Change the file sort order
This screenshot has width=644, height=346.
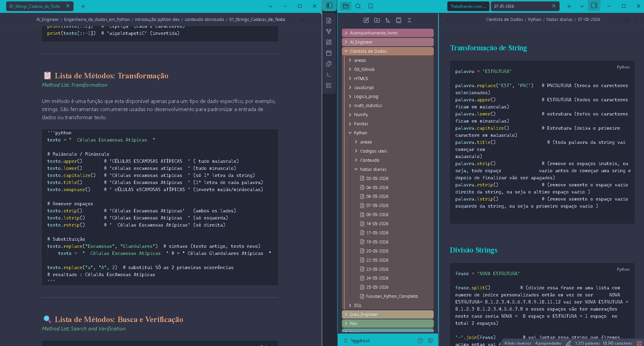tap(387, 20)
